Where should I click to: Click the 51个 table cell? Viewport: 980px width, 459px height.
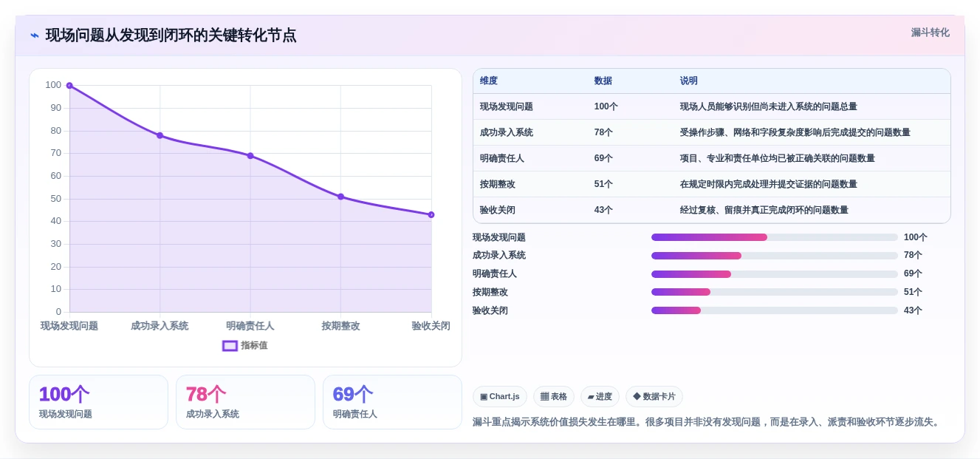coord(603,184)
